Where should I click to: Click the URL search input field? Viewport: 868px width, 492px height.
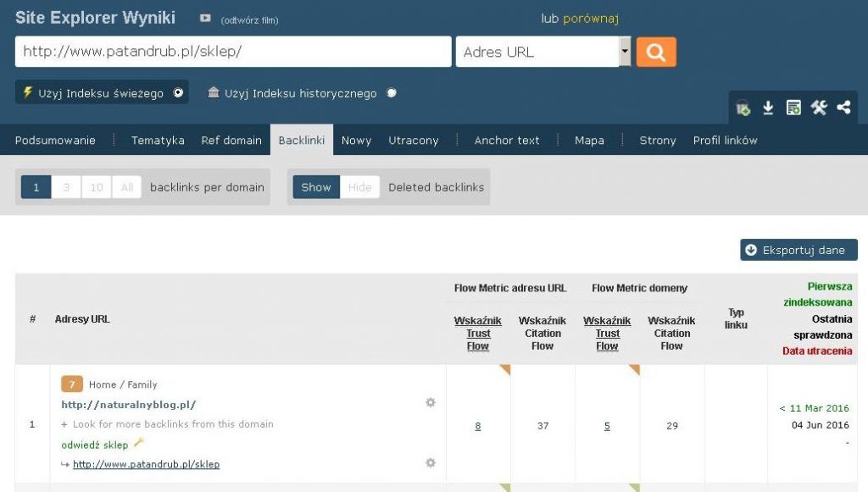click(x=233, y=52)
